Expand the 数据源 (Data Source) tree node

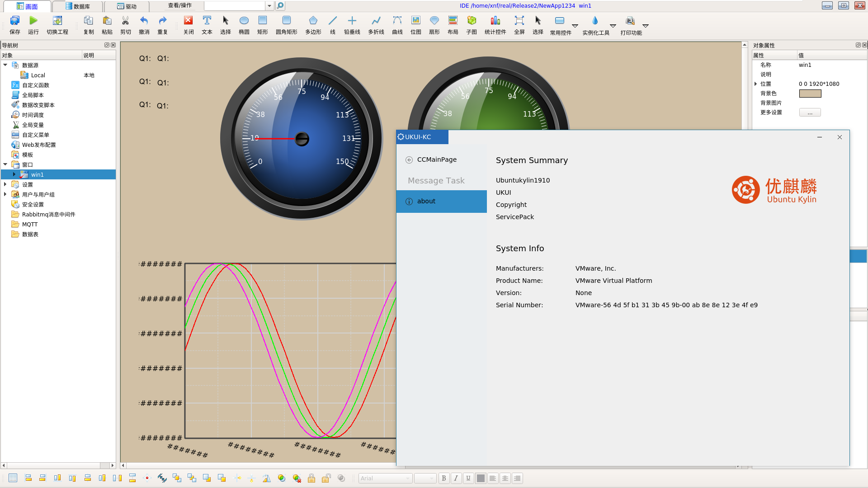click(6, 65)
